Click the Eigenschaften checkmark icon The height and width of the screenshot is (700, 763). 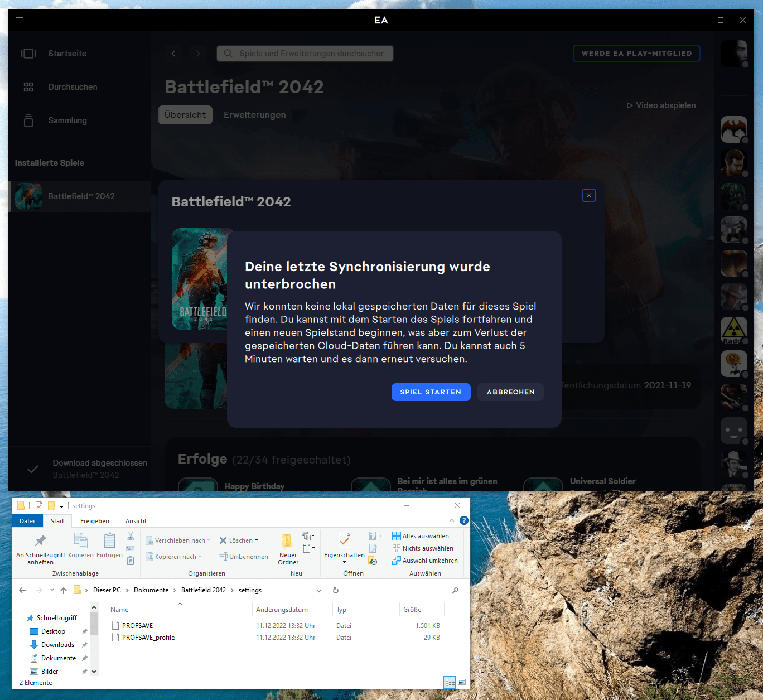coord(345,540)
